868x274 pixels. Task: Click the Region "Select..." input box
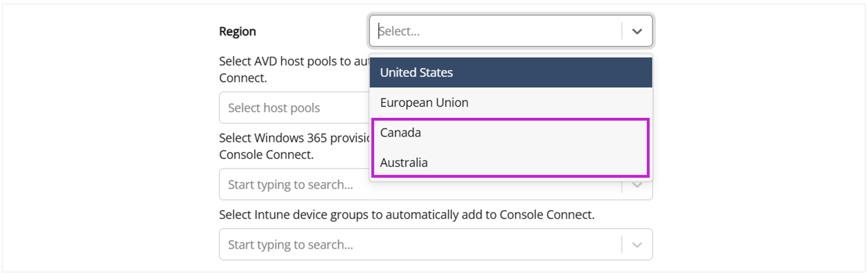[x=497, y=31]
